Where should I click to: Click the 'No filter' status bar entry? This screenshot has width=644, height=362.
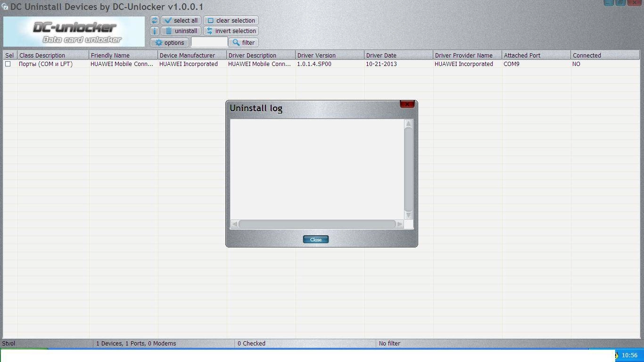389,343
